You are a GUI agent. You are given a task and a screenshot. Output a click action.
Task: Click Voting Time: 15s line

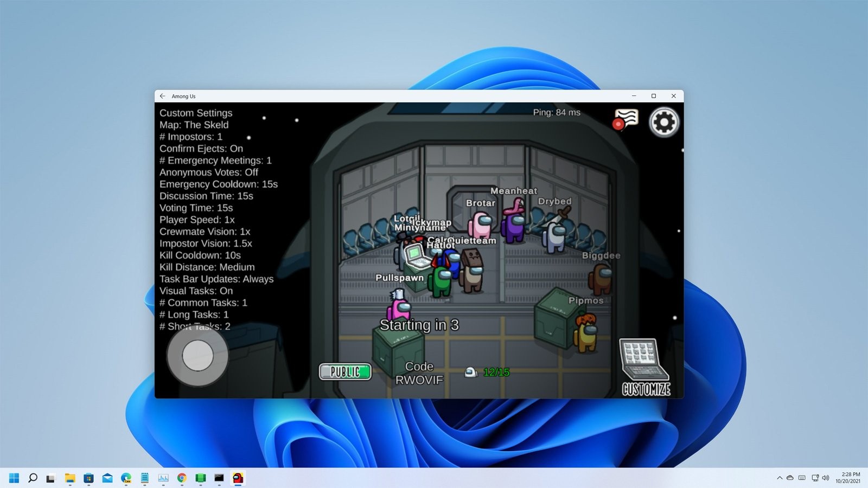[x=196, y=208]
